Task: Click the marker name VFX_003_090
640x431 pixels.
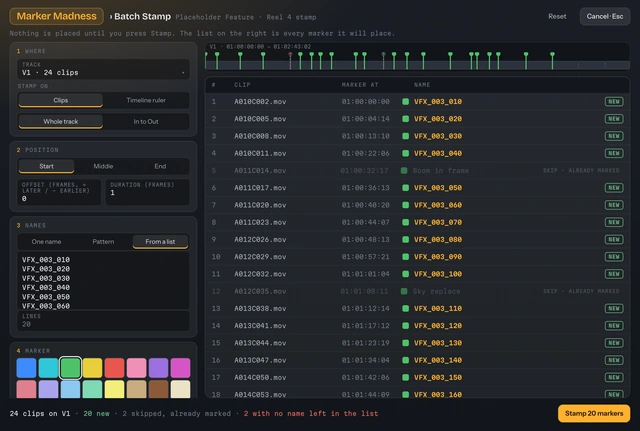Action: (438, 257)
